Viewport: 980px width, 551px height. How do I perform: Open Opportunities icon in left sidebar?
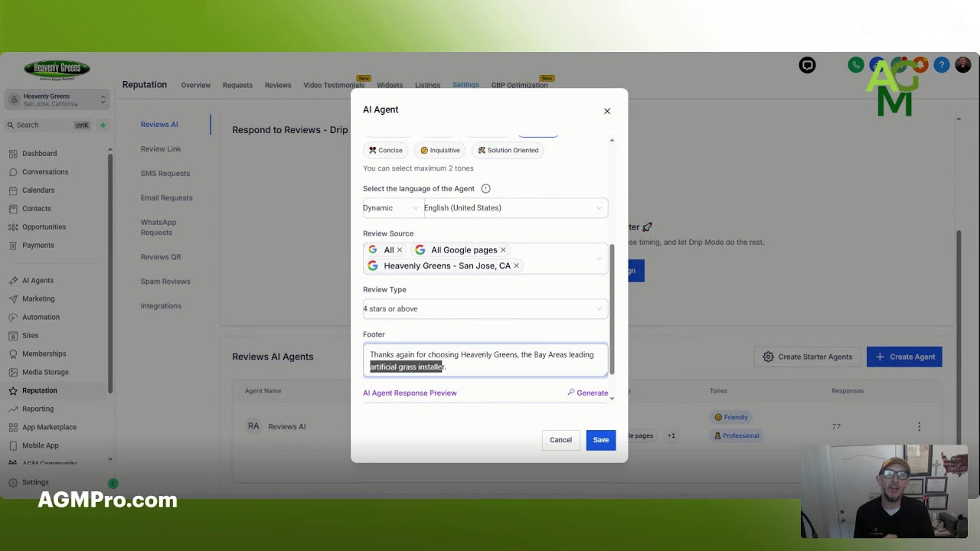[13, 227]
